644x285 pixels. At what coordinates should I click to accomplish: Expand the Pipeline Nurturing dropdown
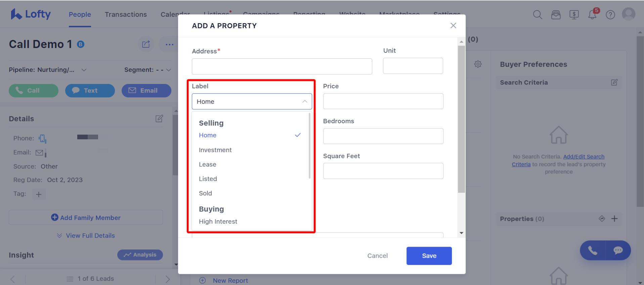pyautogui.click(x=48, y=70)
